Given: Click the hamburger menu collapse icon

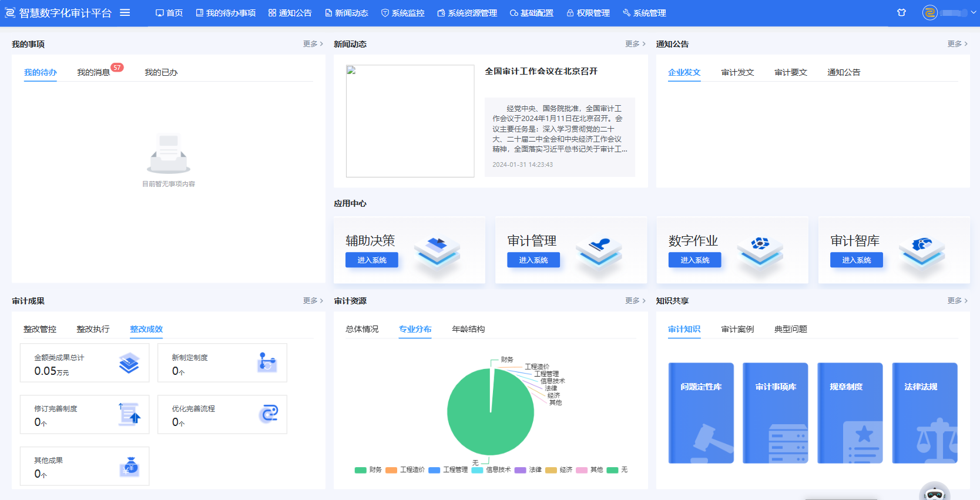Looking at the screenshot, I should (x=125, y=12).
